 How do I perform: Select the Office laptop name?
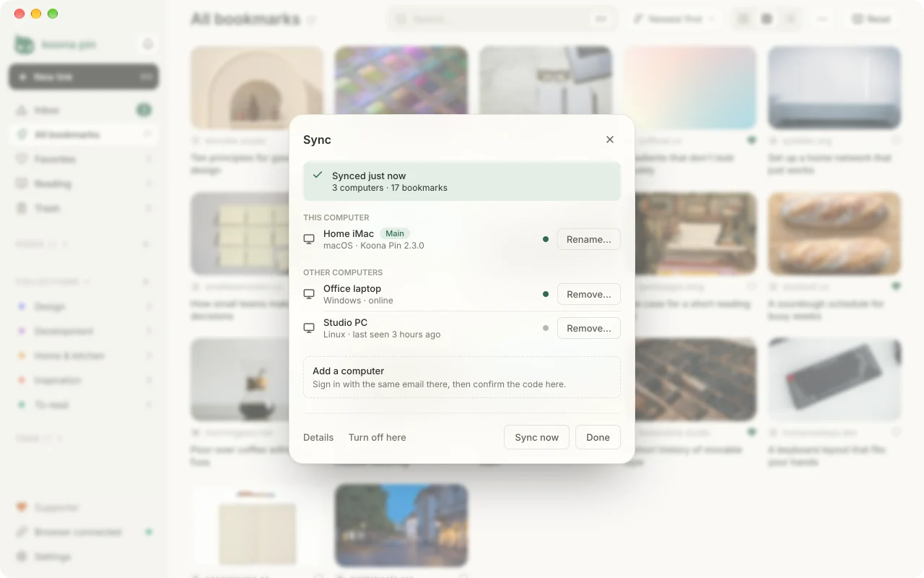click(x=352, y=288)
